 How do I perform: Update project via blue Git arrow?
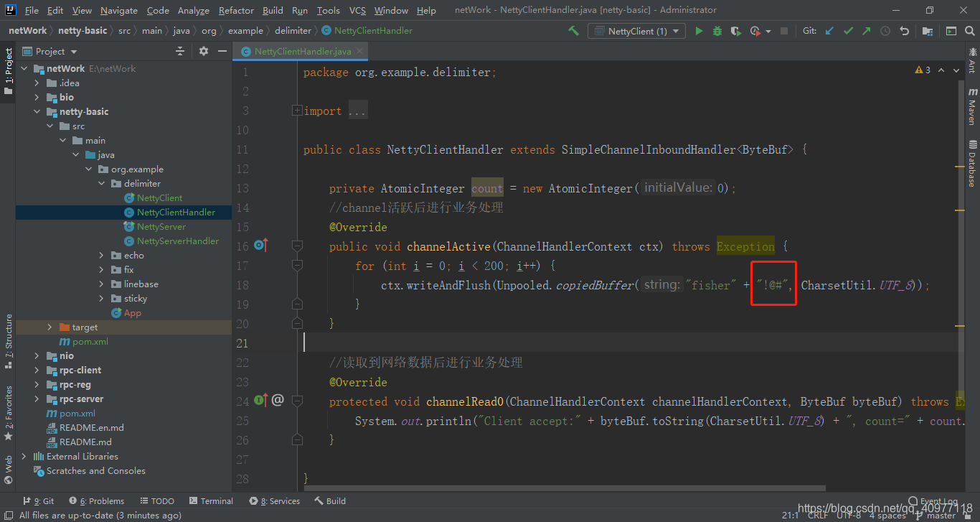tap(830, 31)
